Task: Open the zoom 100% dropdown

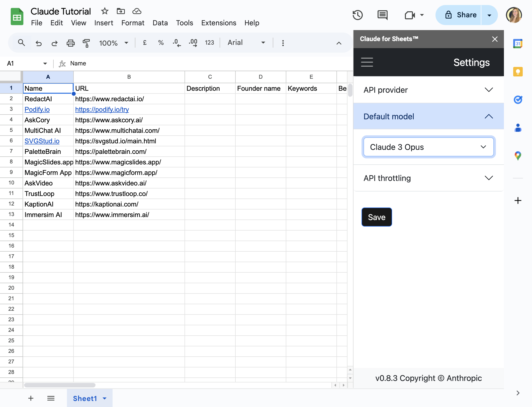Action: (114, 43)
